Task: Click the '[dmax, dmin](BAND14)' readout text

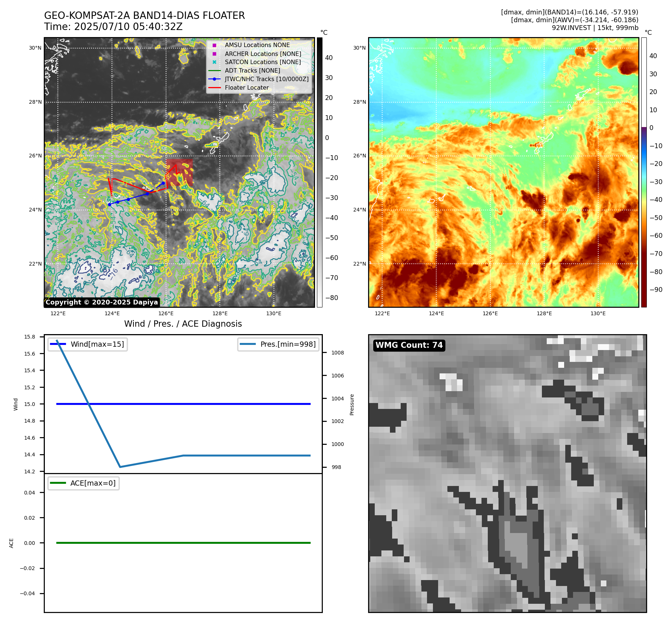Action: (570, 12)
